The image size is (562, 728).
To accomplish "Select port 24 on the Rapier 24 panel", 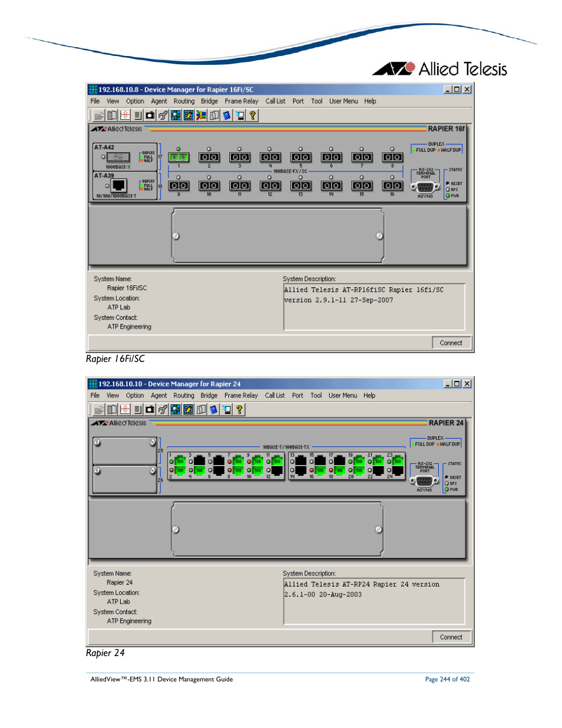I will (398, 470).
